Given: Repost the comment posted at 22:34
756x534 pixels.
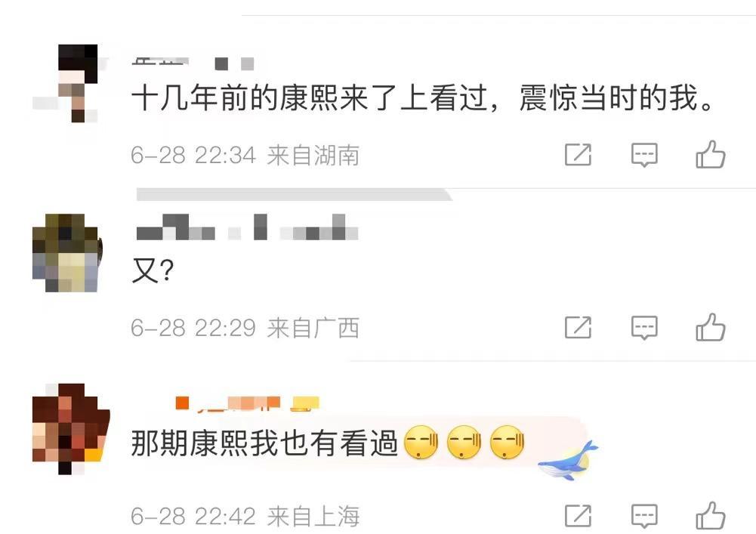Looking at the screenshot, I should click(x=578, y=155).
